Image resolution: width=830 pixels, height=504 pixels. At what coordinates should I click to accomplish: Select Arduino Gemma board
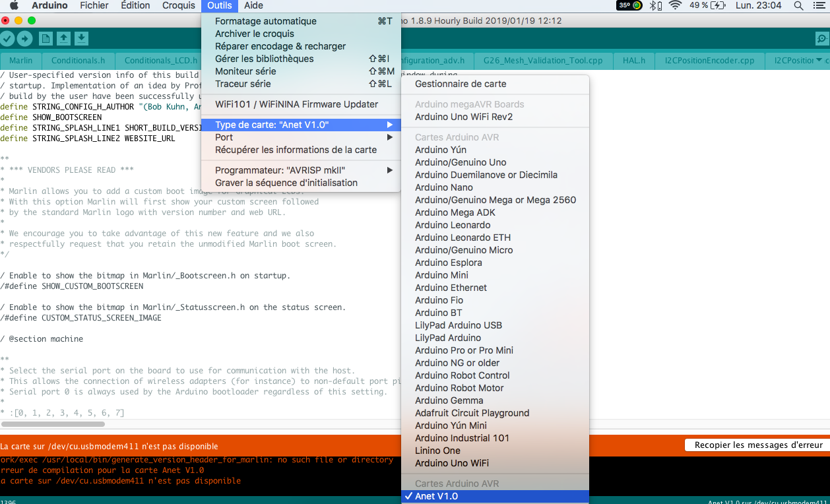click(495, 400)
